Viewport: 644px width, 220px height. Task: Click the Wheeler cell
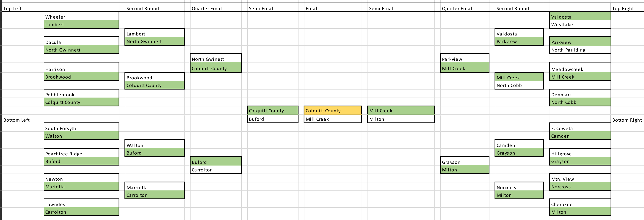click(81, 17)
